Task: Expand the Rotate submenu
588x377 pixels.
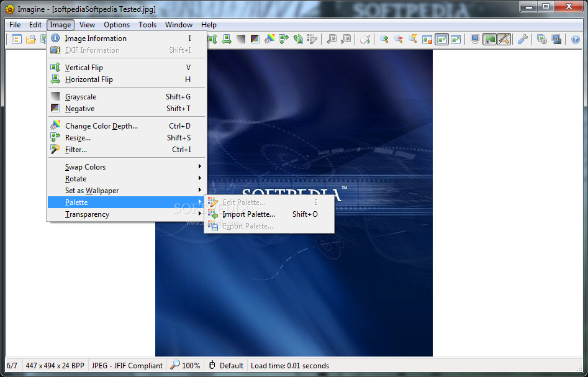Action: (x=127, y=179)
